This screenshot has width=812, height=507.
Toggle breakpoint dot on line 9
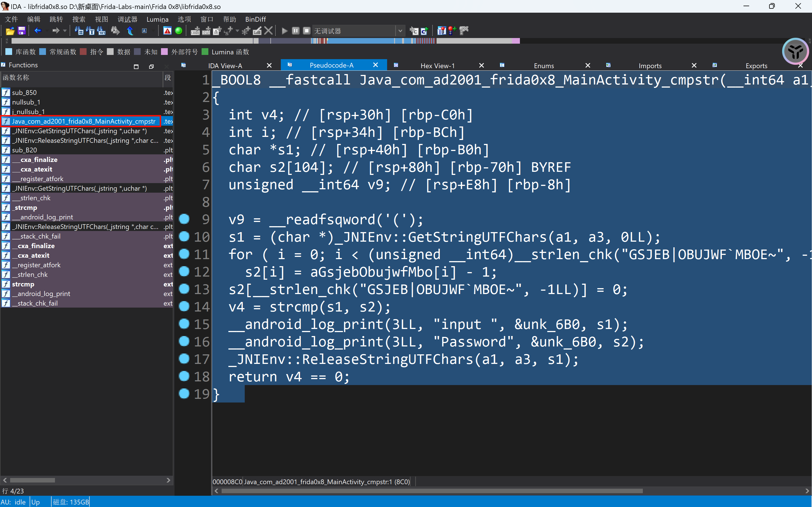click(x=184, y=219)
